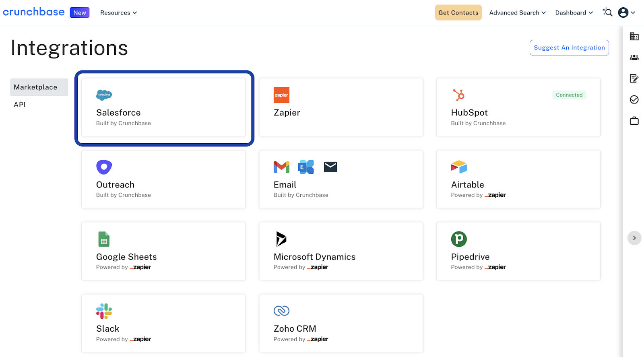Open the People group icon in sidebar

tap(634, 58)
